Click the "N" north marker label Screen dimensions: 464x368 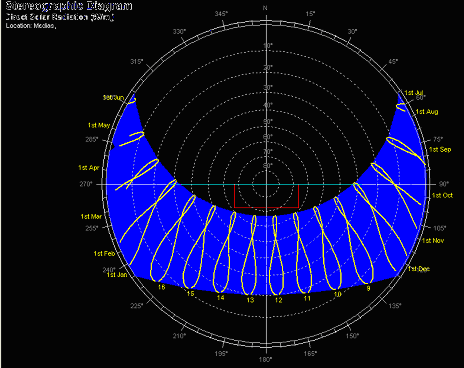(x=265, y=8)
